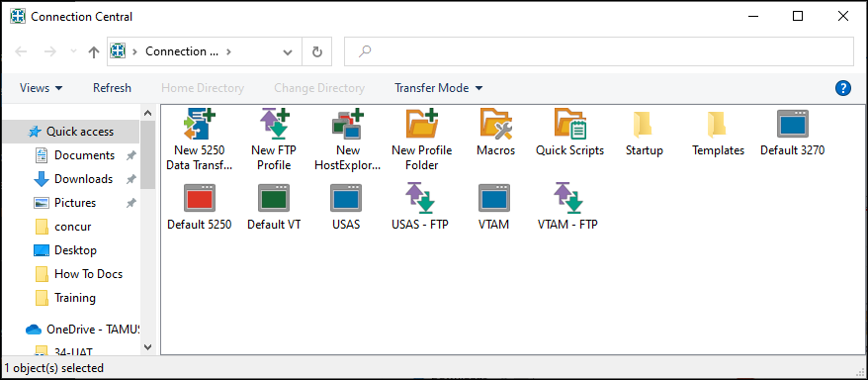Maximize the Connection Central window
868x380 pixels.
click(x=798, y=16)
